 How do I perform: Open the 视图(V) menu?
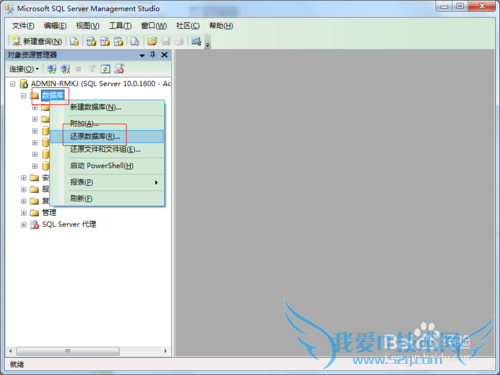coord(88,26)
